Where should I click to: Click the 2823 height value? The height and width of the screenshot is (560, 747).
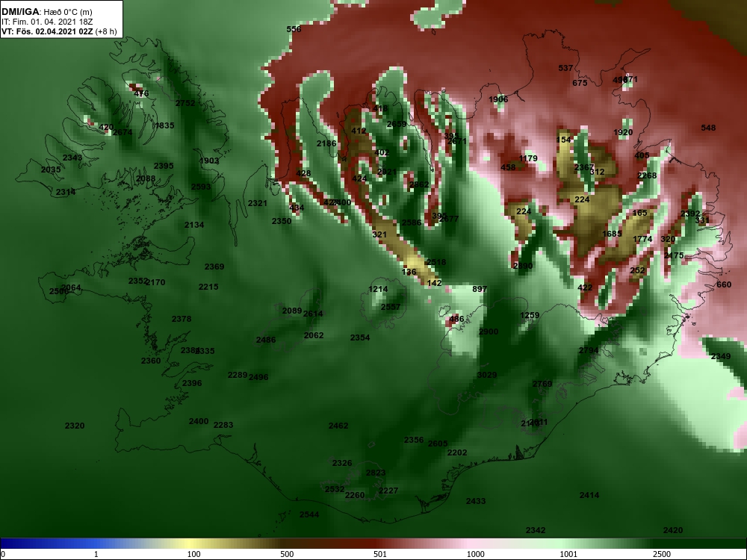click(376, 473)
